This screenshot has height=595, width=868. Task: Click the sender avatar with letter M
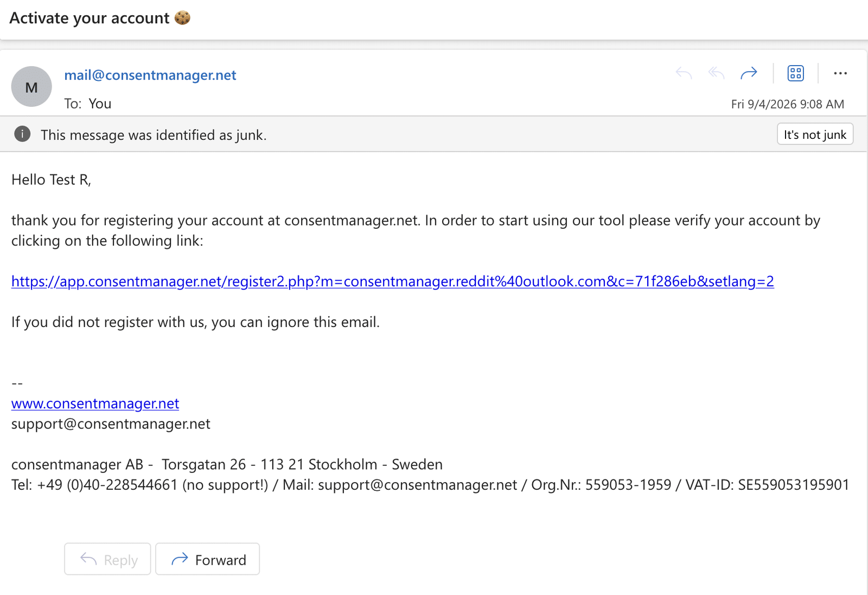click(31, 87)
